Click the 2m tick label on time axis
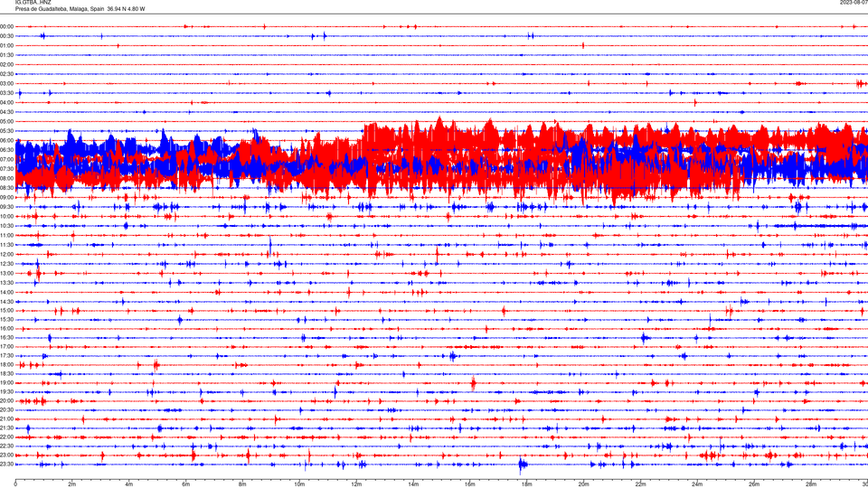This screenshot has height=488, width=868. click(72, 484)
